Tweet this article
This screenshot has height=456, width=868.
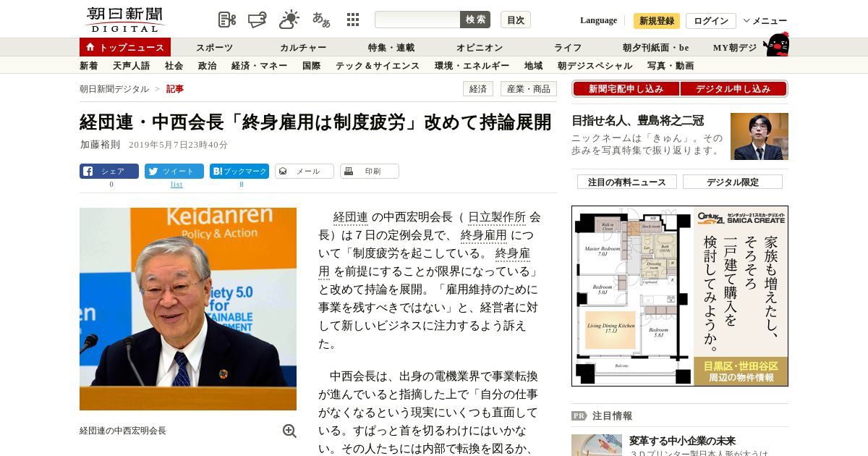pyautogui.click(x=174, y=172)
